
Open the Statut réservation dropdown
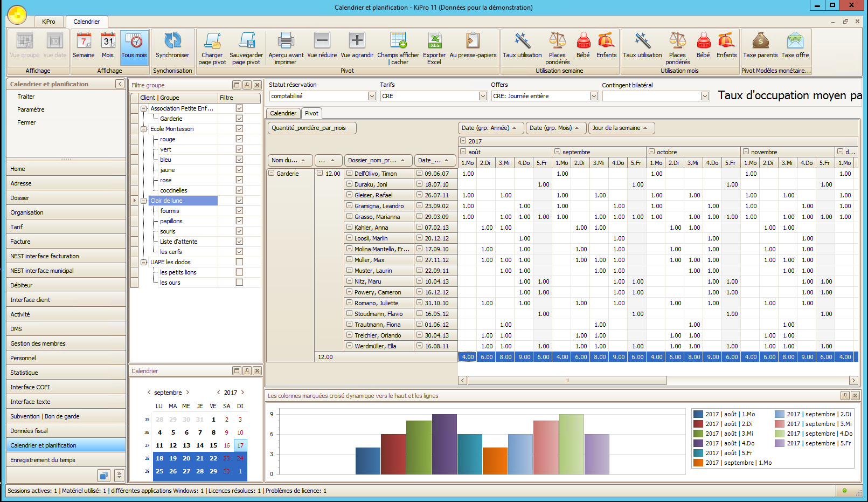click(372, 96)
